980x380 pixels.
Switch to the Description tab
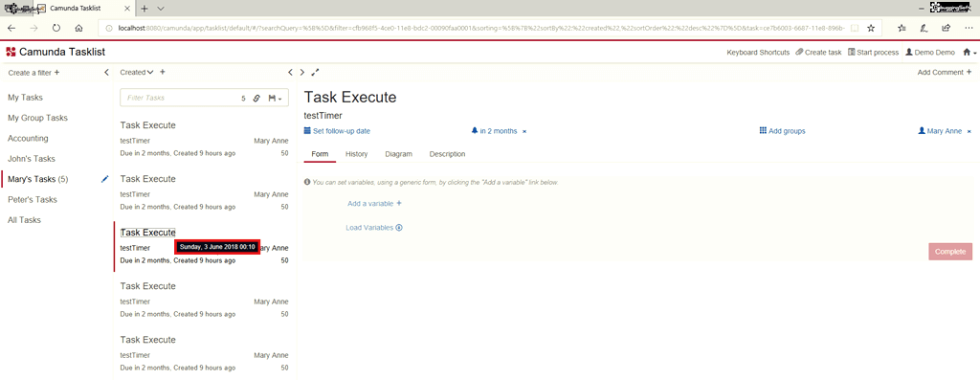click(x=448, y=154)
